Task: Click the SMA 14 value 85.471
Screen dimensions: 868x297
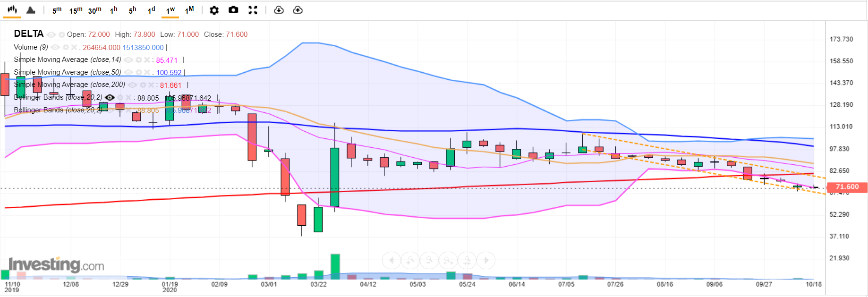Action: point(167,60)
